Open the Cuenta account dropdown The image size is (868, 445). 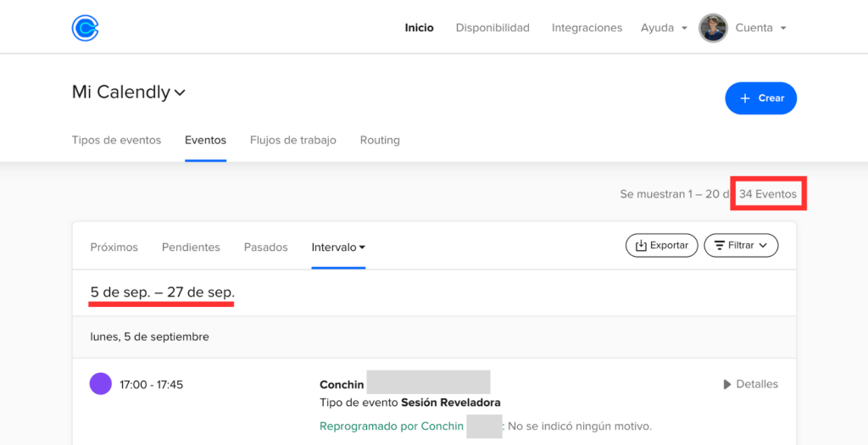pos(760,28)
